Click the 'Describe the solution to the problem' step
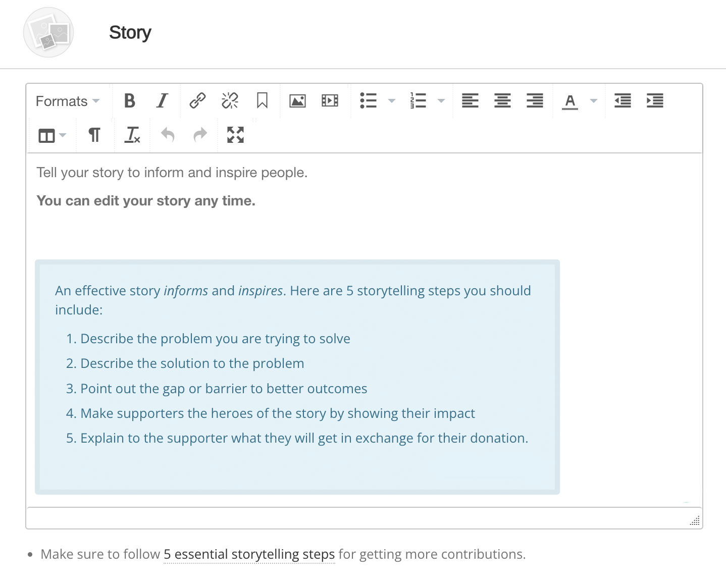Screen dimensions: 726x588 tap(192, 363)
